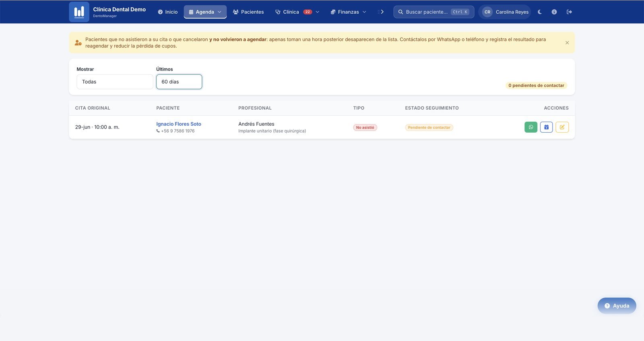This screenshot has width=644, height=341.
Task: Open the info icon in header
Action: (554, 12)
